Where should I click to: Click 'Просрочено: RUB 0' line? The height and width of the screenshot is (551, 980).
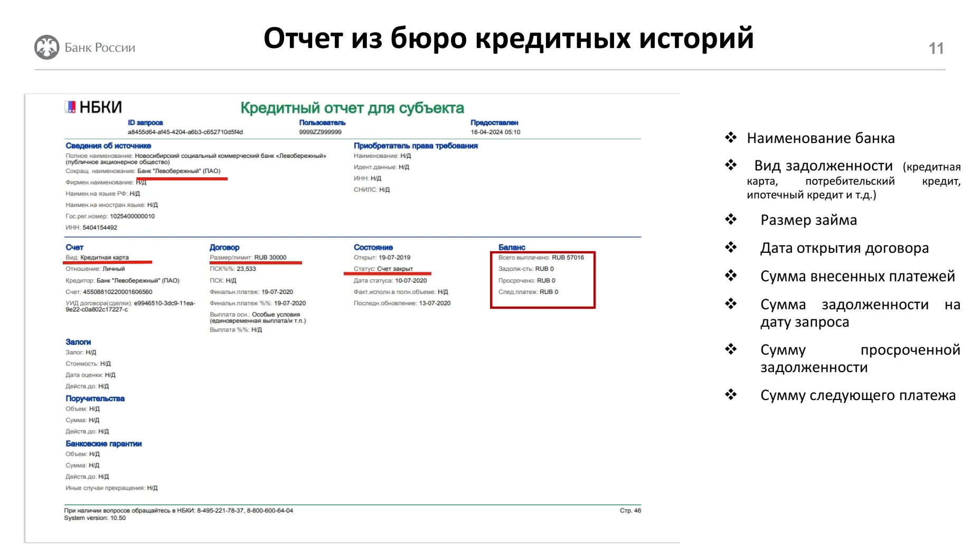pyautogui.click(x=527, y=281)
